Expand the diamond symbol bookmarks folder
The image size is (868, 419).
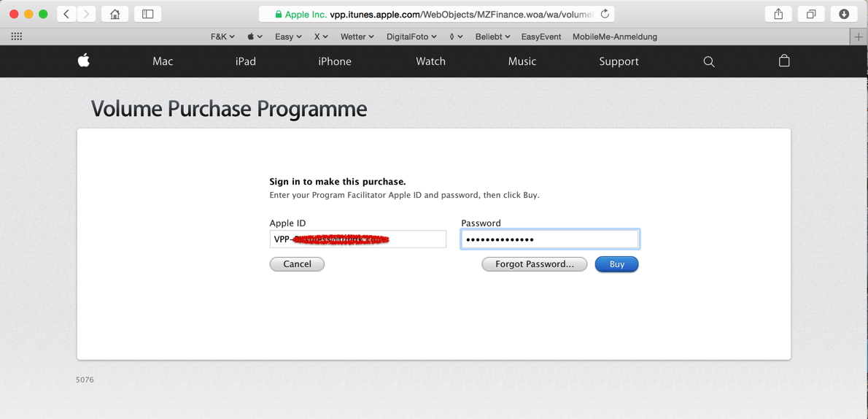(x=456, y=36)
